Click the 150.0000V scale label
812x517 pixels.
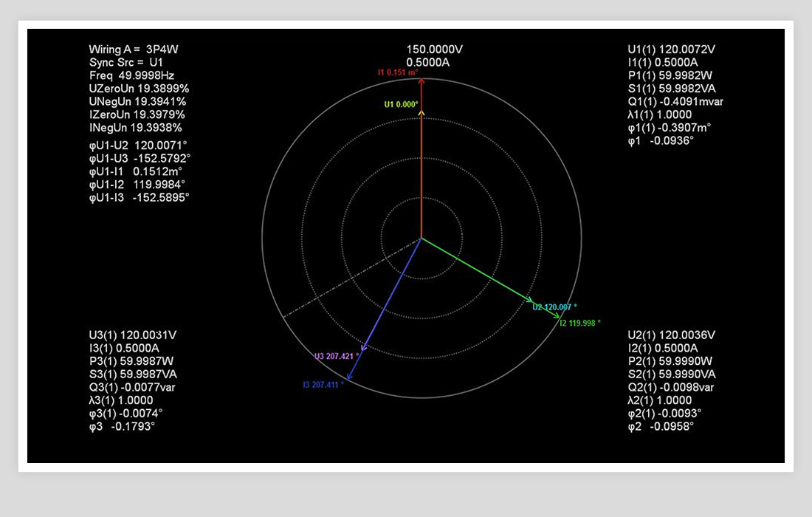(x=434, y=49)
